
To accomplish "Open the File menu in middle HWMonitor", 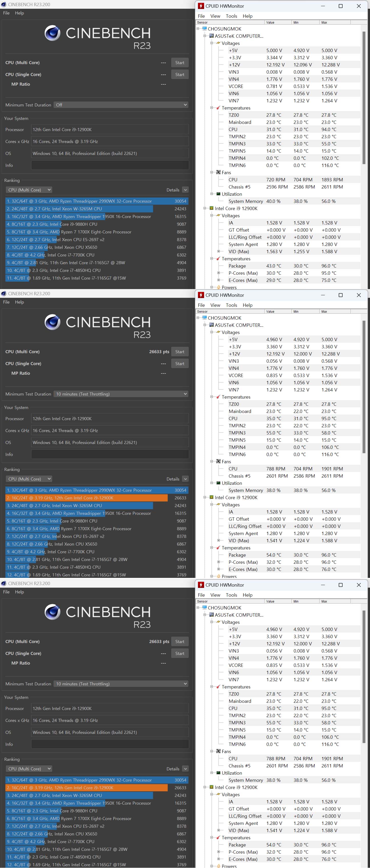I will click(201, 305).
